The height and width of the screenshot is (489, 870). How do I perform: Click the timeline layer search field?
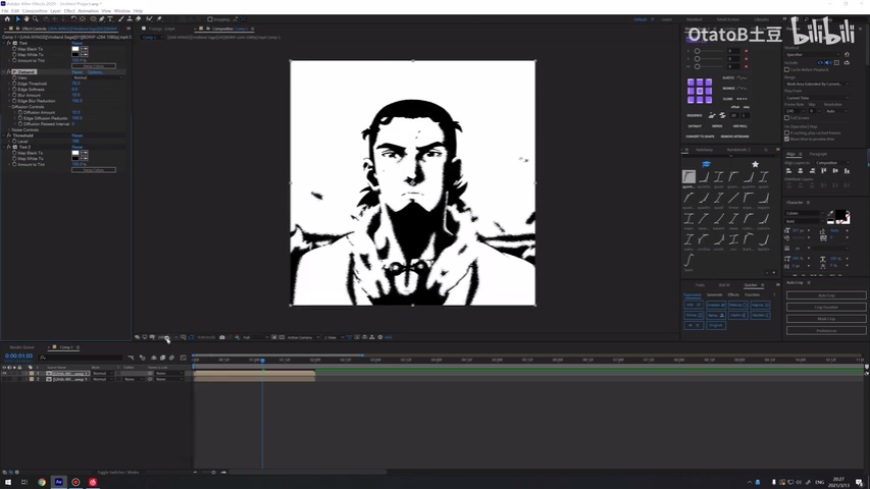(x=81, y=358)
